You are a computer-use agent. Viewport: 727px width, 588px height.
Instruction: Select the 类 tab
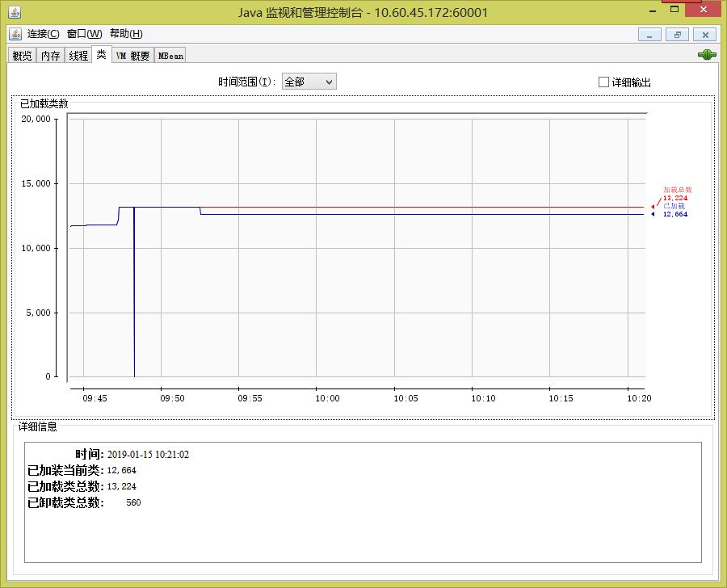(102, 55)
